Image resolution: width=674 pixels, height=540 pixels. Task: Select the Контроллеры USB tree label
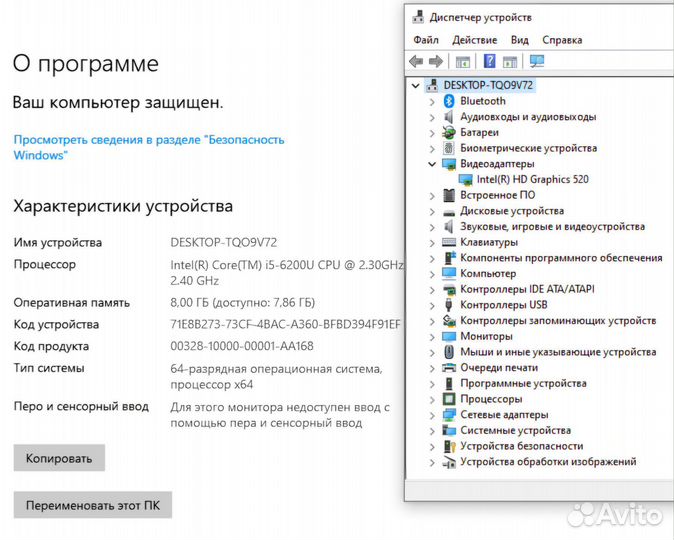pos(503,305)
